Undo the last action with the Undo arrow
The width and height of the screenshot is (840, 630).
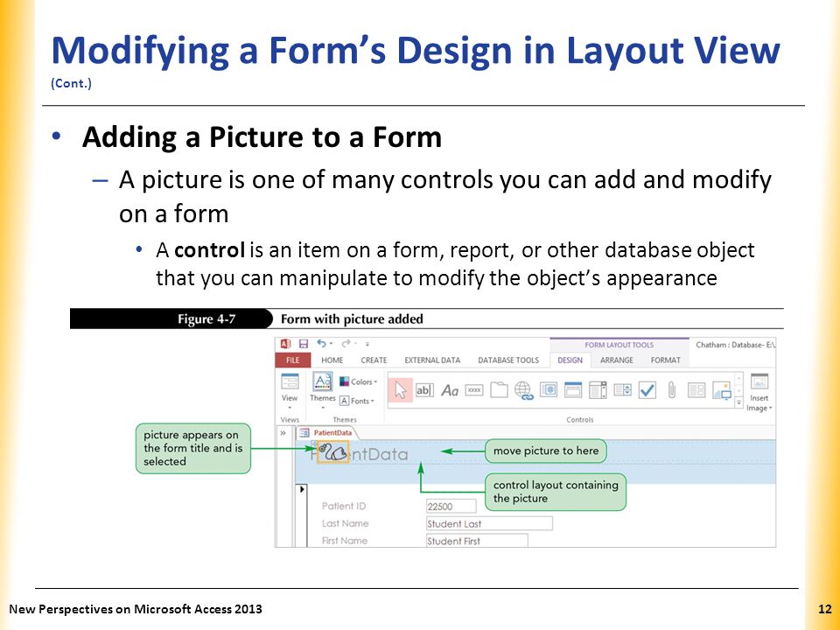tap(321, 343)
